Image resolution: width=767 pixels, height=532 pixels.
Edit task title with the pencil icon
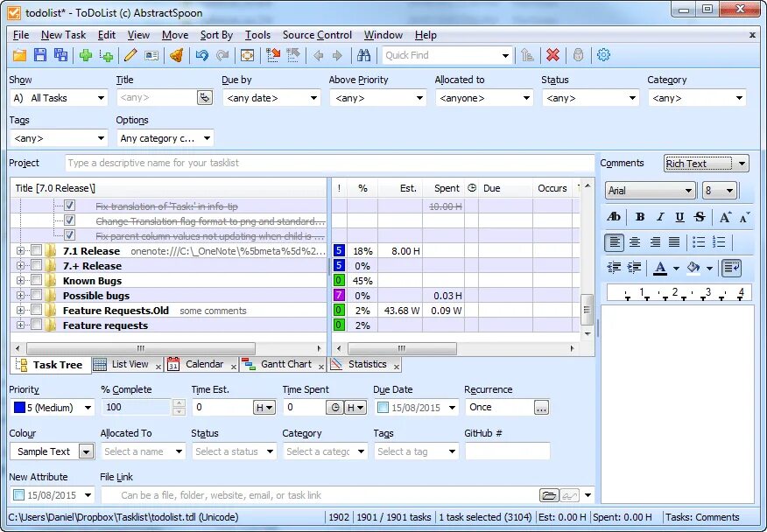point(130,55)
